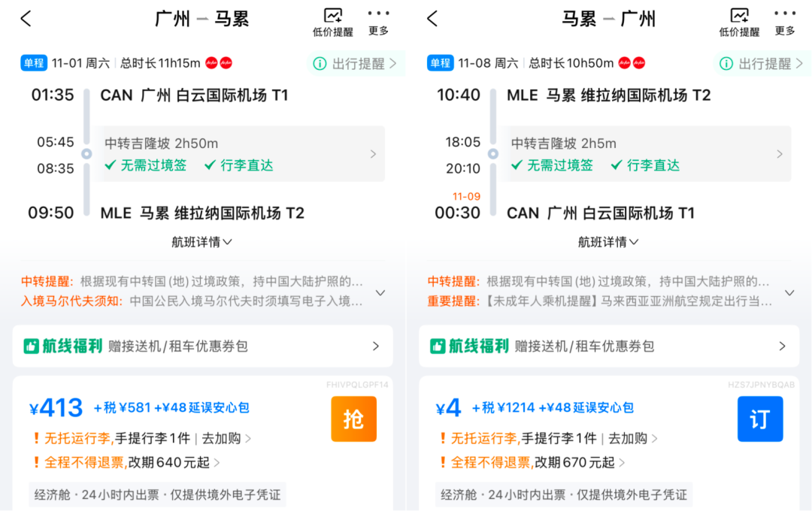This screenshot has height=511, width=812.
Task: Tap the 单程 label on the 11-08 return flight
Action: click(440, 63)
